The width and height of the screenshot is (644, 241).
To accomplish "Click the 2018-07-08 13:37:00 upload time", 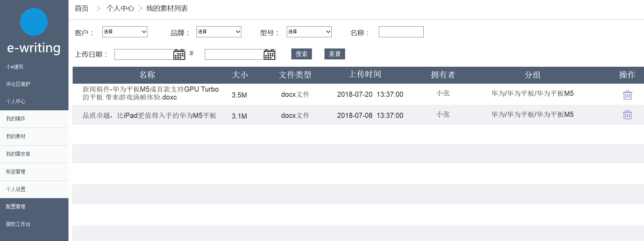I will click(370, 115).
